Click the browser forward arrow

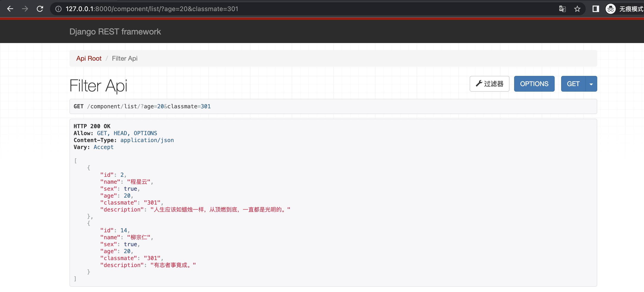25,9
